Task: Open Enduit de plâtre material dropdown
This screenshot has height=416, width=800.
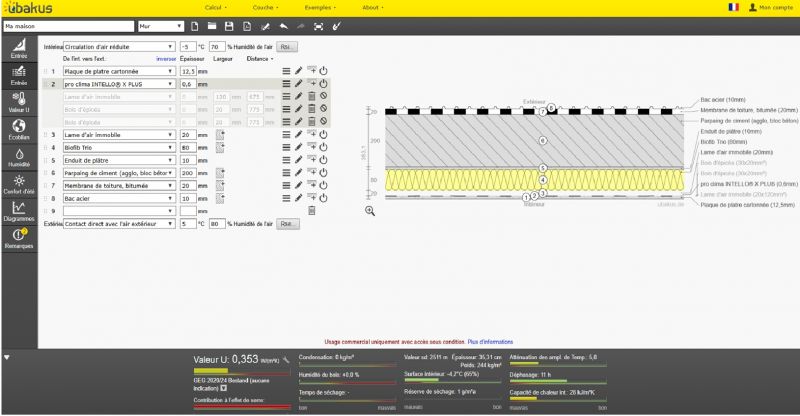Action: coord(119,160)
